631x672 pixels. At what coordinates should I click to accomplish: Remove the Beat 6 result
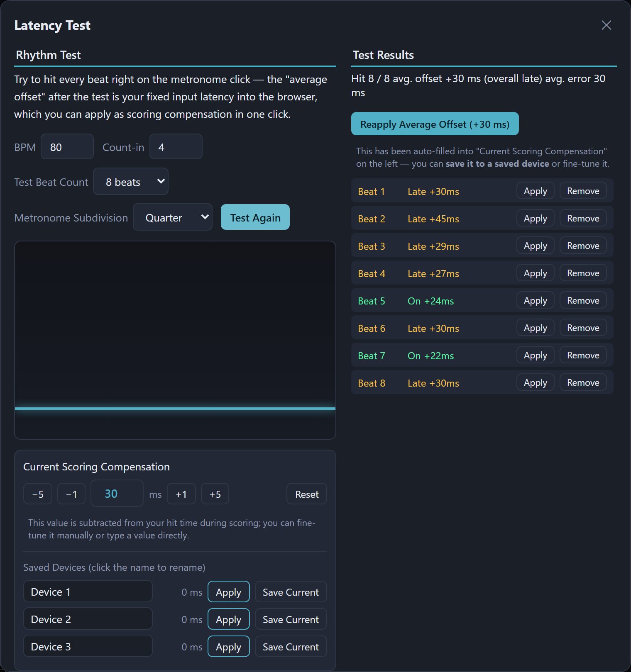(x=583, y=328)
